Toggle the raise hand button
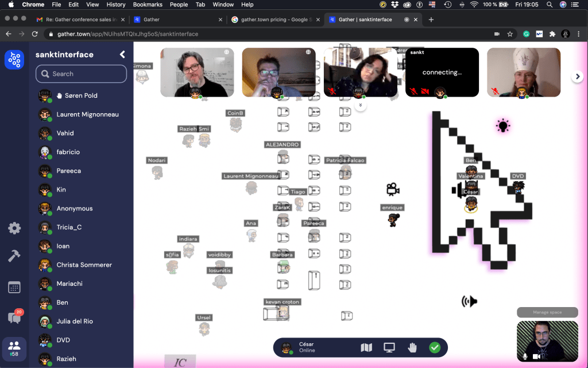The image size is (588, 368). [x=412, y=347]
